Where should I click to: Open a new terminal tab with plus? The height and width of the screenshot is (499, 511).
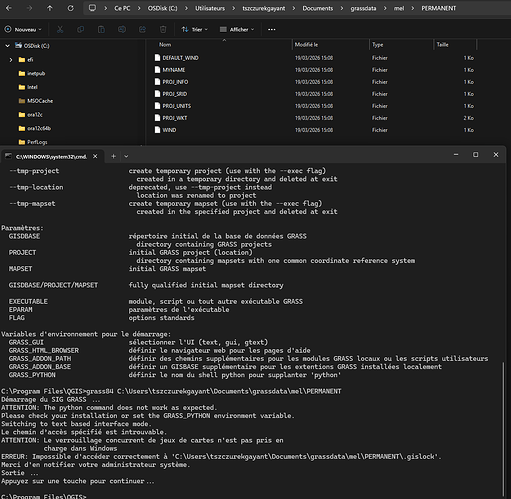click(x=113, y=156)
